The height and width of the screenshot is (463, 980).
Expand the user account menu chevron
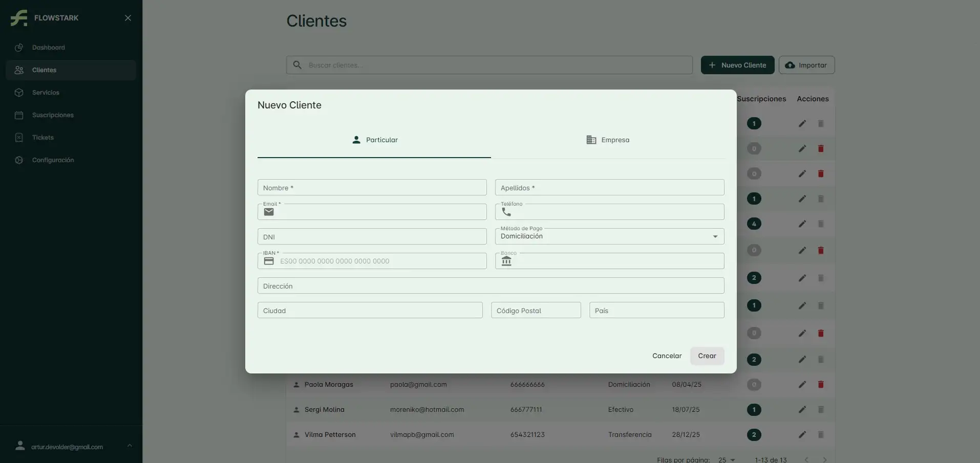[130, 446]
